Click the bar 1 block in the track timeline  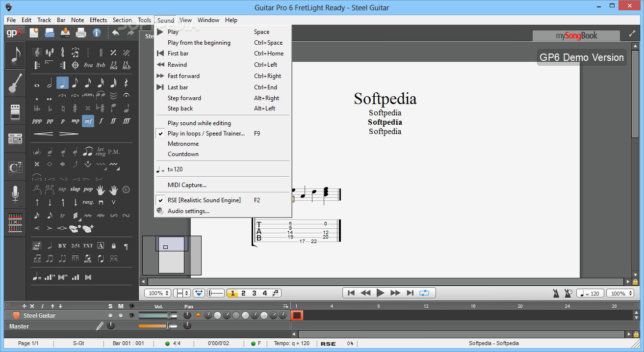click(297, 315)
